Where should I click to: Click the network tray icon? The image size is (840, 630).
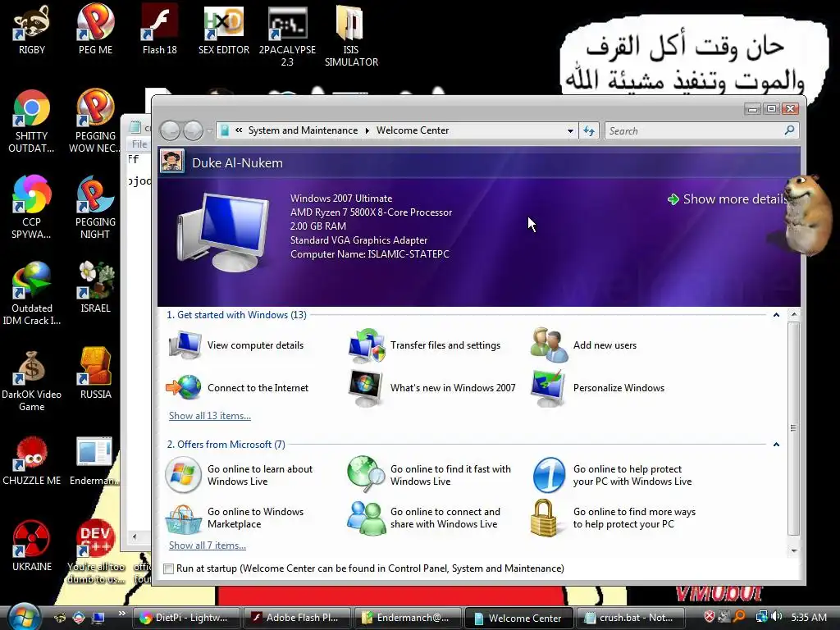click(761, 617)
